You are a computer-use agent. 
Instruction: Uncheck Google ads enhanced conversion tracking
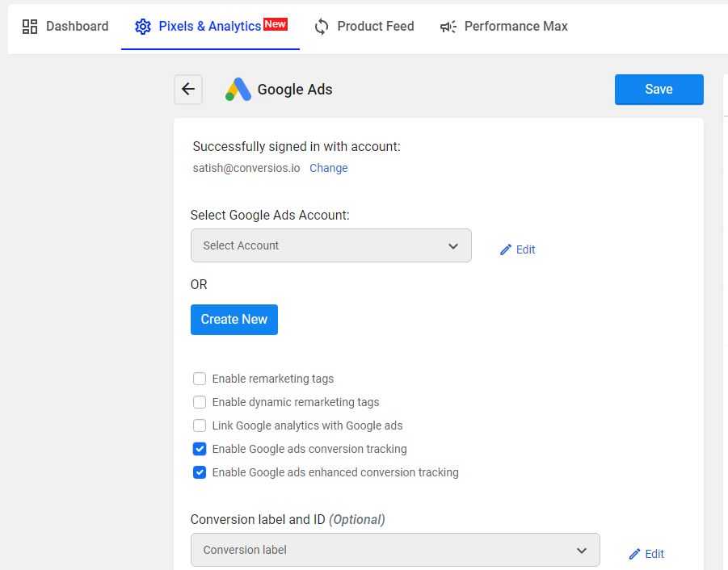200,472
